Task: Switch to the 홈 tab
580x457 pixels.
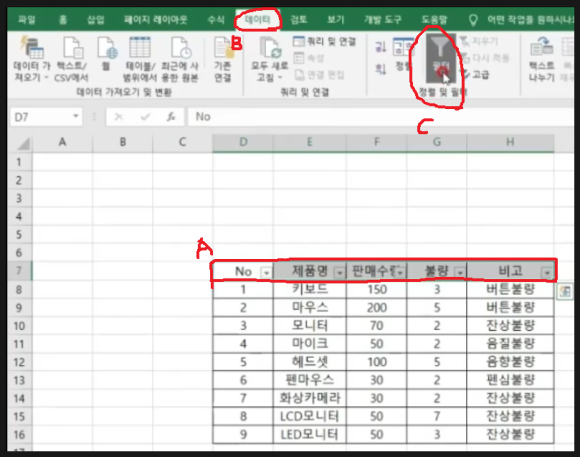Action: 63,19
